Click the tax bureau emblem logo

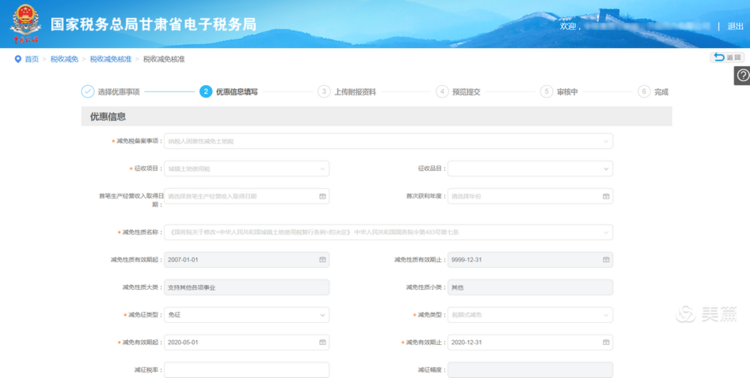coord(25,24)
